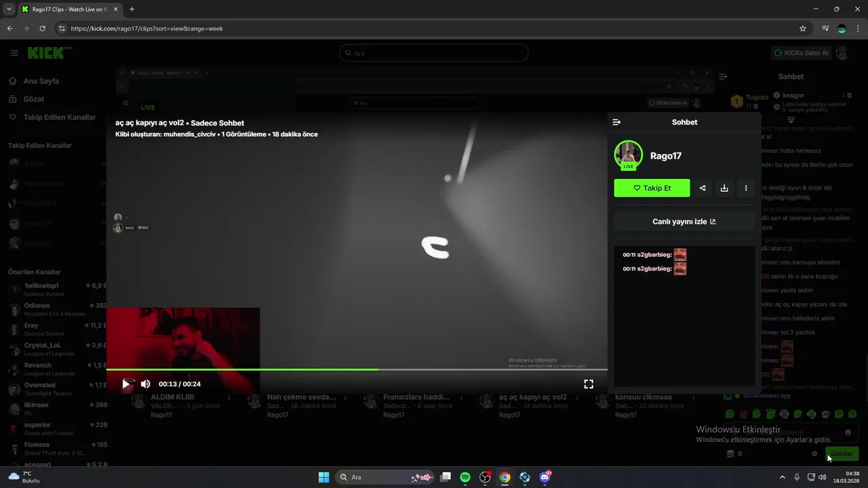The width and height of the screenshot is (868, 488).
Task: Go to KICK logo home
Action: point(49,53)
